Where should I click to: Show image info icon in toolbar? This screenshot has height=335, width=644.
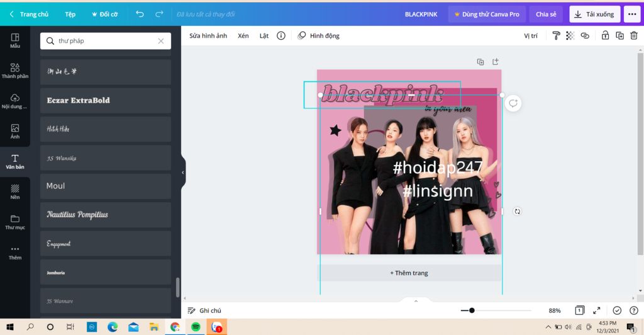(x=281, y=36)
